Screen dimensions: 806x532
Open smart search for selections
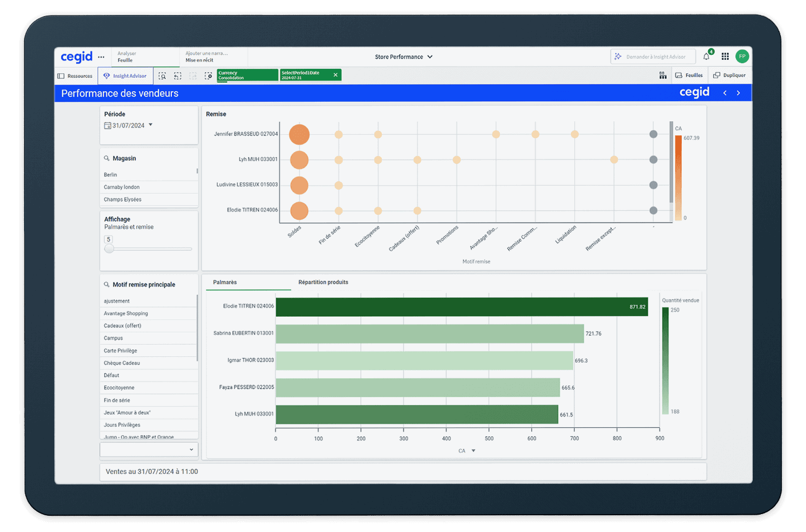(162, 76)
